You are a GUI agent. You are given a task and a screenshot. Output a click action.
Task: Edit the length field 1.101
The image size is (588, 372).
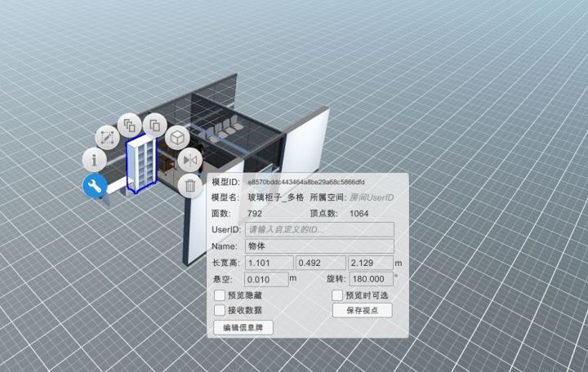point(269,263)
